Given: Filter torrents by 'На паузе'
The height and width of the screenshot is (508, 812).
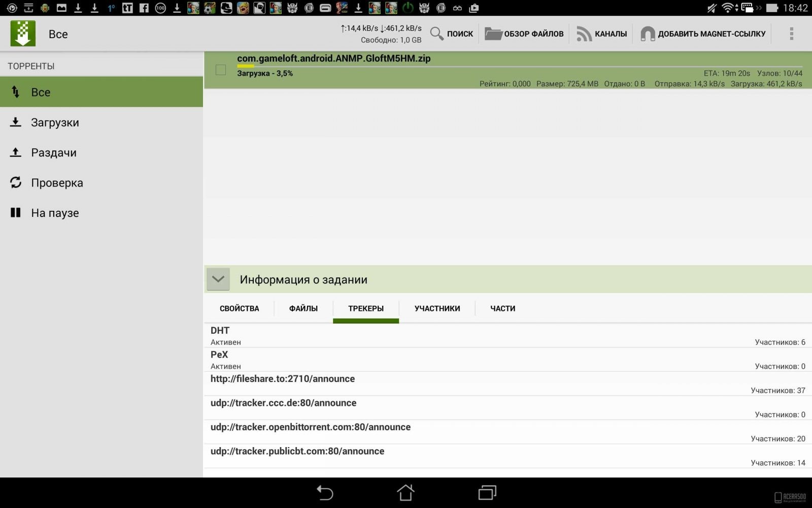Looking at the screenshot, I should click(x=101, y=212).
